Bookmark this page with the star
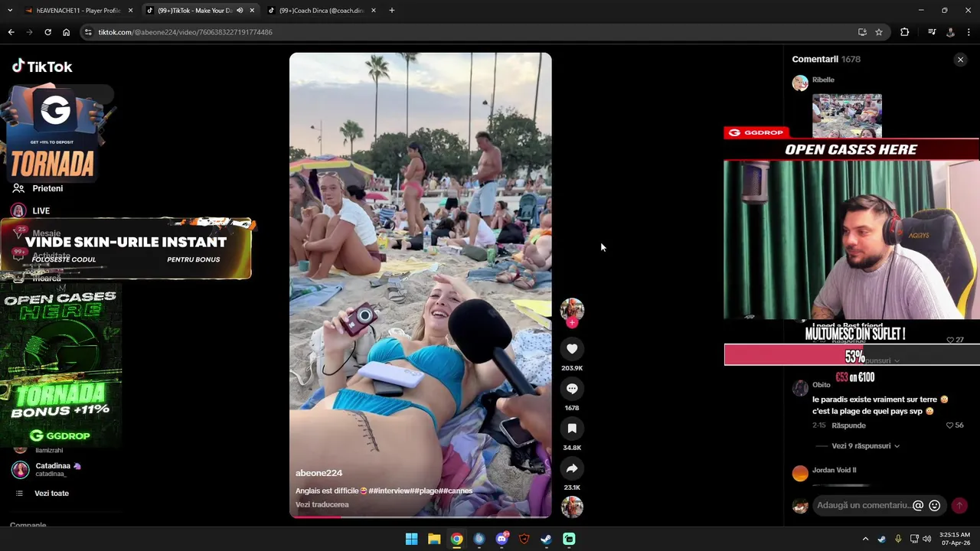 tap(879, 32)
